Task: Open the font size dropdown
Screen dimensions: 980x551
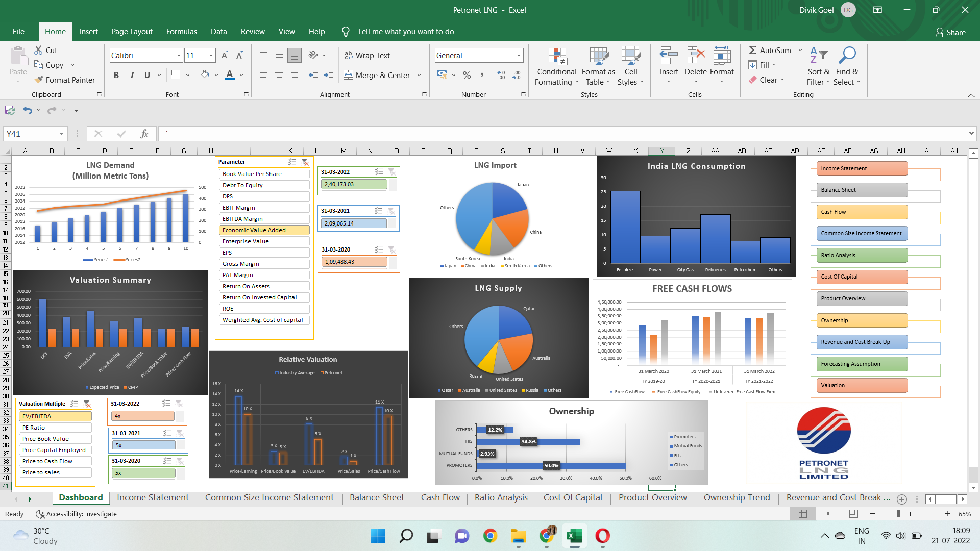Action: [x=211, y=55]
